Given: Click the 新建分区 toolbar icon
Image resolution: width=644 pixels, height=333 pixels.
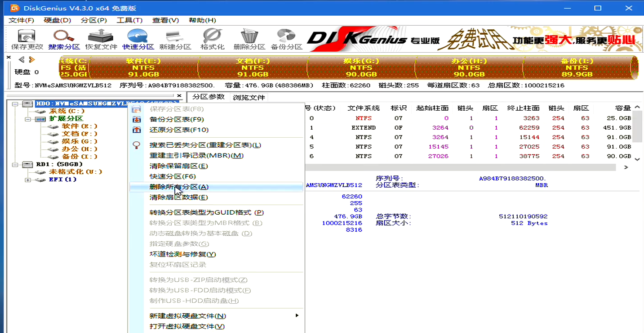Looking at the screenshot, I should point(175,39).
